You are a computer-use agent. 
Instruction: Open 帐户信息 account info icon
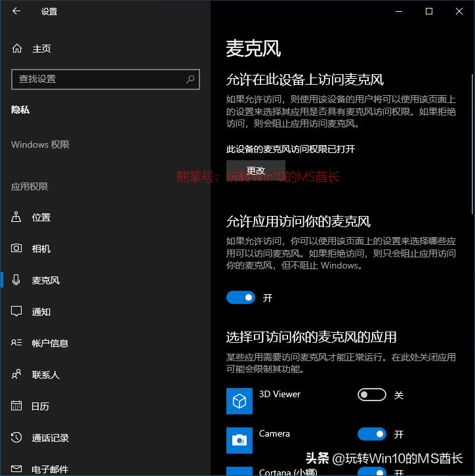(x=16, y=343)
